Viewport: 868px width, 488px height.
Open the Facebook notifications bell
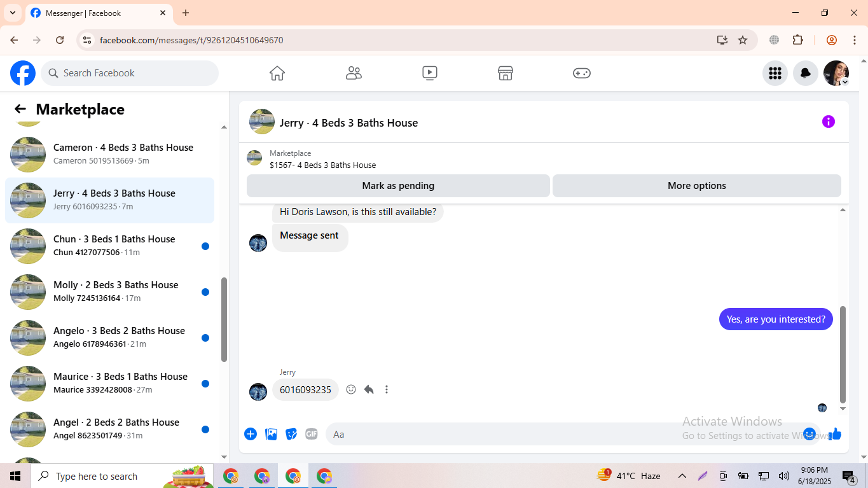coord(806,73)
